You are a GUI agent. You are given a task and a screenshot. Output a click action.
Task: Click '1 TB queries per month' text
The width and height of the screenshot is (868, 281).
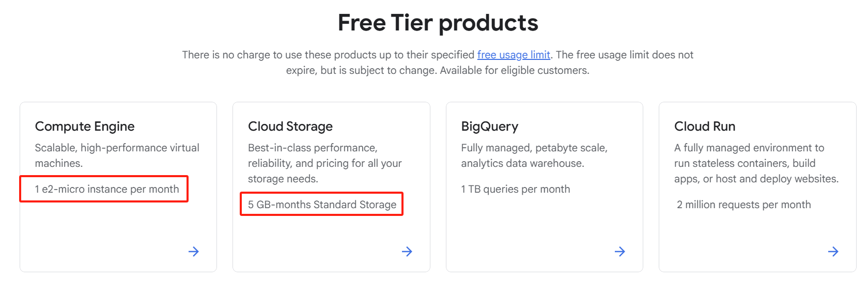[x=516, y=189]
